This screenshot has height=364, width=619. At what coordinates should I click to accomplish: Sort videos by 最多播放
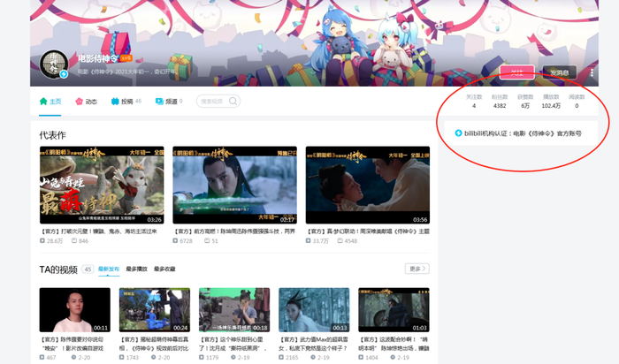(x=136, y=269)
